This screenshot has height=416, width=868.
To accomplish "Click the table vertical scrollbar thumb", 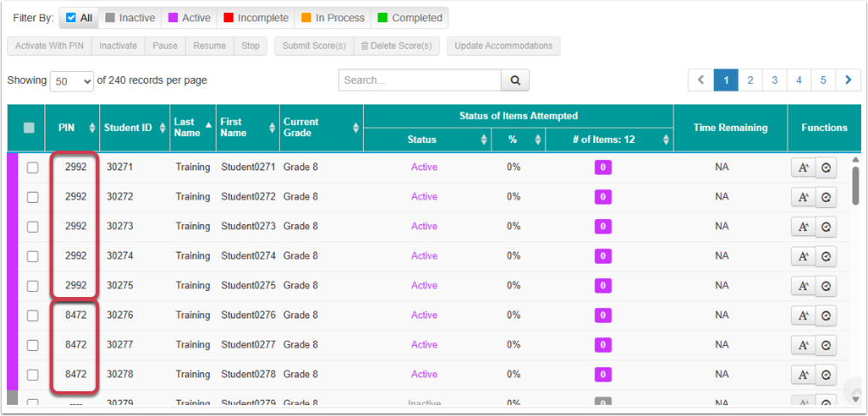I will point(856,186).
